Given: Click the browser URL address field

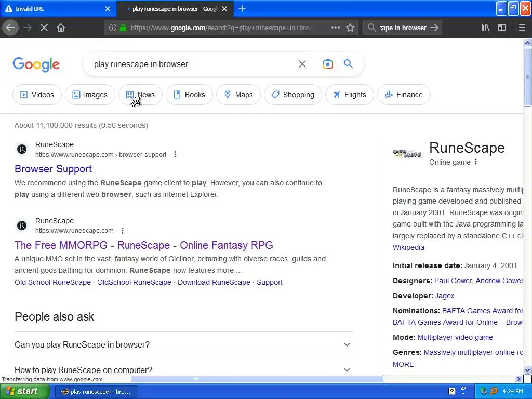Looking at the screenshot, I should (220, 28).
